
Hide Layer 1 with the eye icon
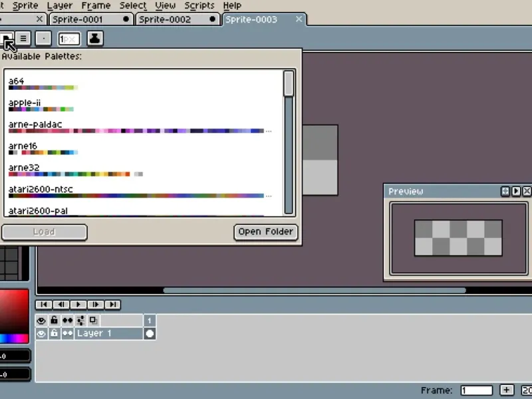click(41, 334)
